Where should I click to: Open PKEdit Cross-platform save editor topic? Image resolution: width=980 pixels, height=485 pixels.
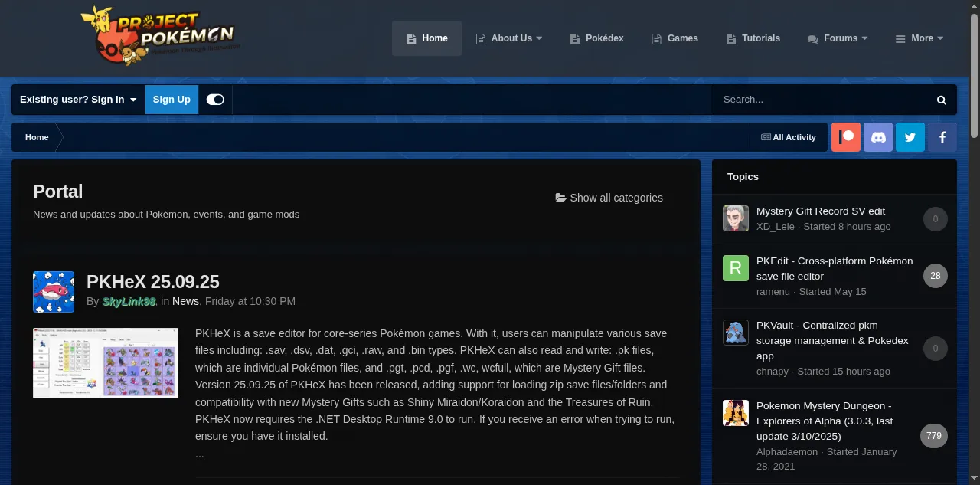[x=835, y=268]
